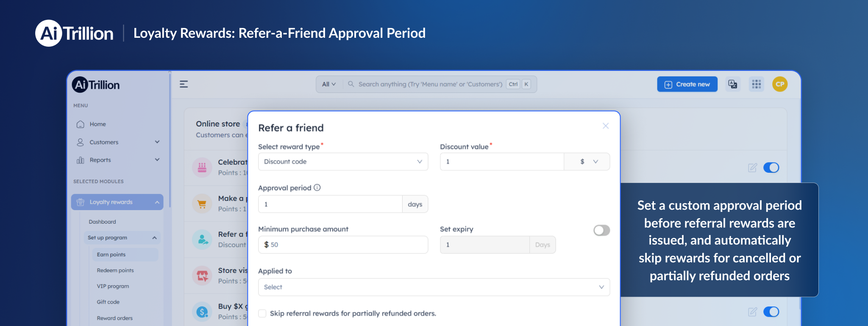The image size is (868, 326).
Task: Open the CP profile avatar
Action: click(x=780, y=84)
